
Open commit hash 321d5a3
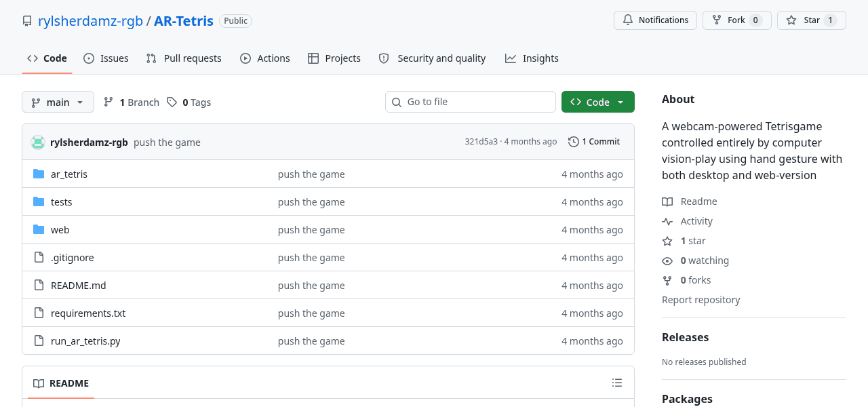click(481, 142)
